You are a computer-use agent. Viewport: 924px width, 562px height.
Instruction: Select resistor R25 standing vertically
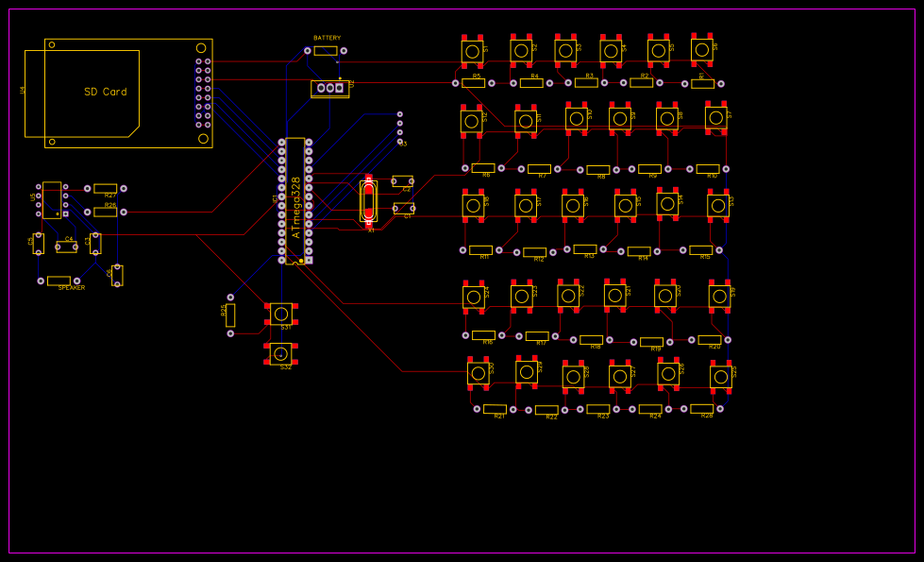(x=229, y=317)
